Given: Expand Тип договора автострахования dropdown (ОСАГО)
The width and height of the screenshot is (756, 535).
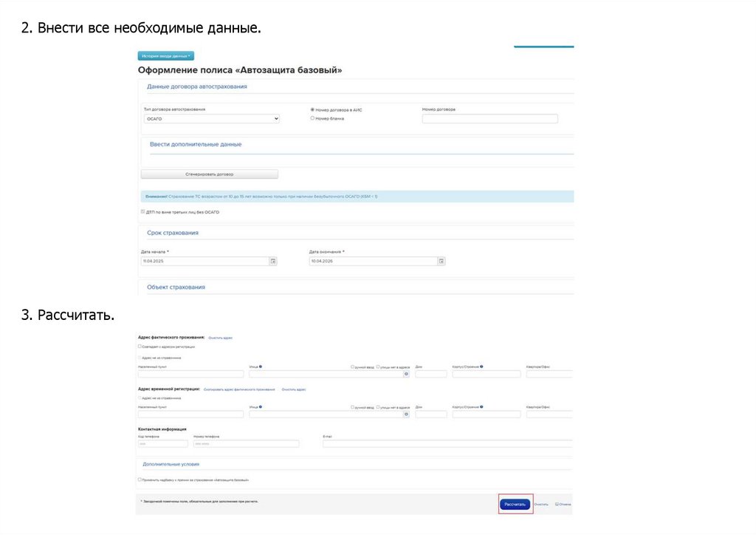Looking at the screenshot, I should coord(211,118).
